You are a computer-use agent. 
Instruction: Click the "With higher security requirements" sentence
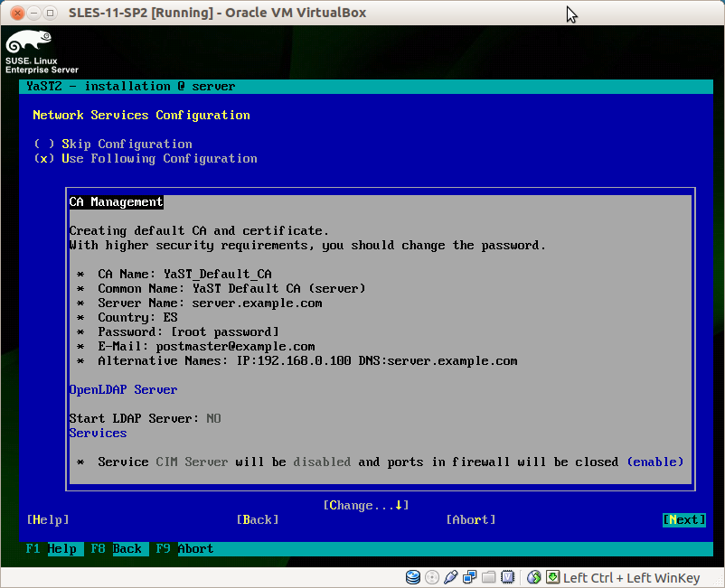[x=307, y=246]
